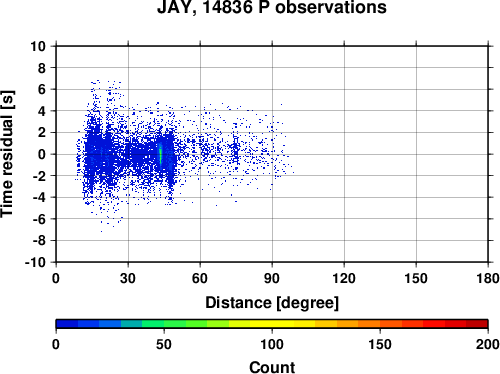Click the dark blue start of colorbar
The image size is (500, 374).
pyautogui.click(x=67, y=324)
